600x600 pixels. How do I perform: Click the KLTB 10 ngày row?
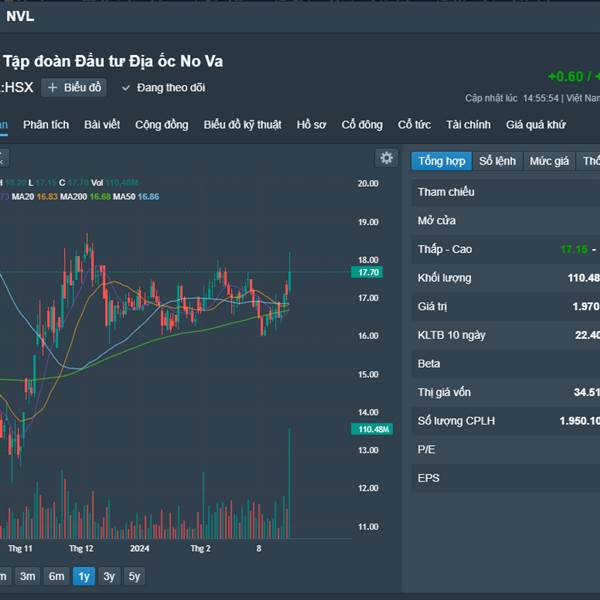[x=506, y=335]
